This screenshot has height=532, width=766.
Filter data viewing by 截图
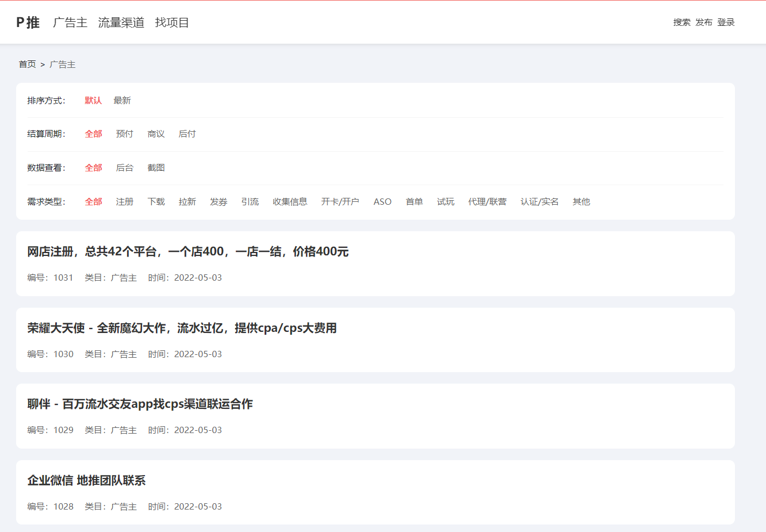tap(156, 168)
